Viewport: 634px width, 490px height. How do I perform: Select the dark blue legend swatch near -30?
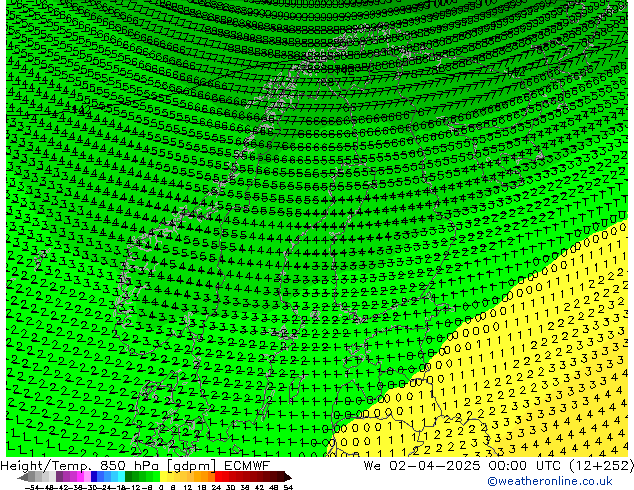click(94, 476)
